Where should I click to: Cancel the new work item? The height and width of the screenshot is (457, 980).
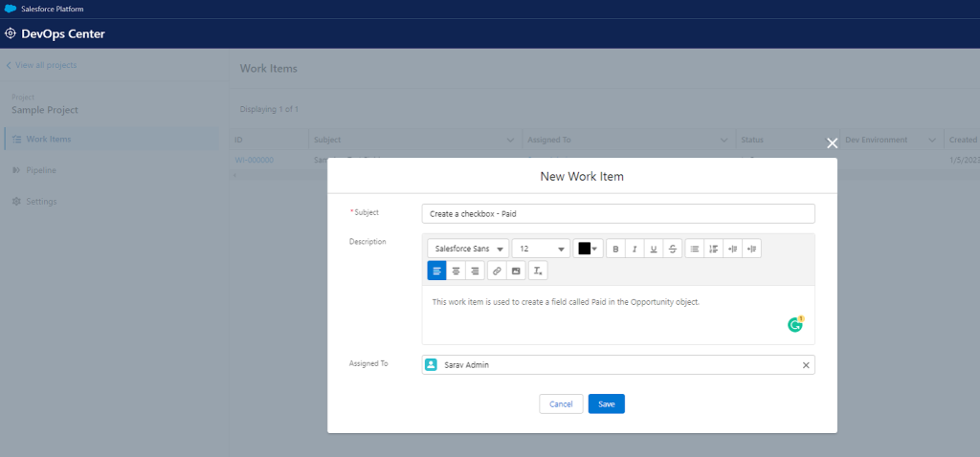click(561, 403)
